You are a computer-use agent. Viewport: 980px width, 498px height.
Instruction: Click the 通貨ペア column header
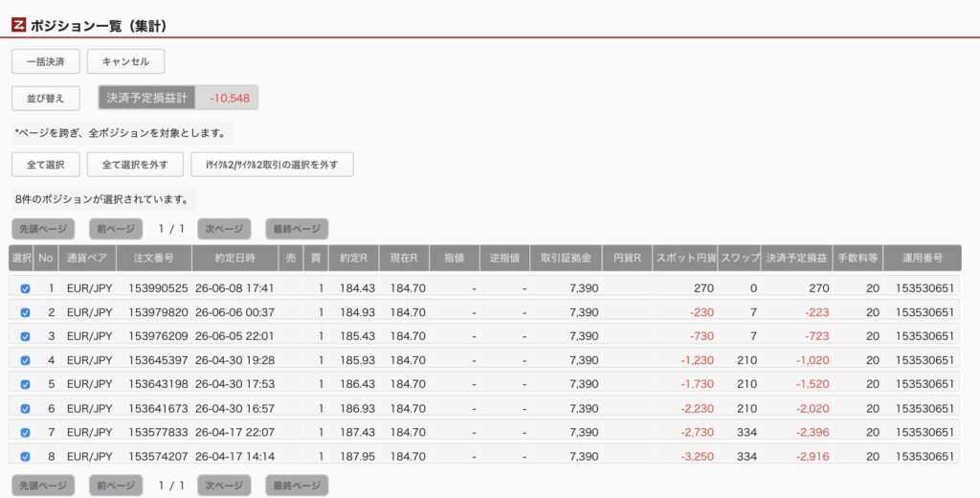pos(87,258)
